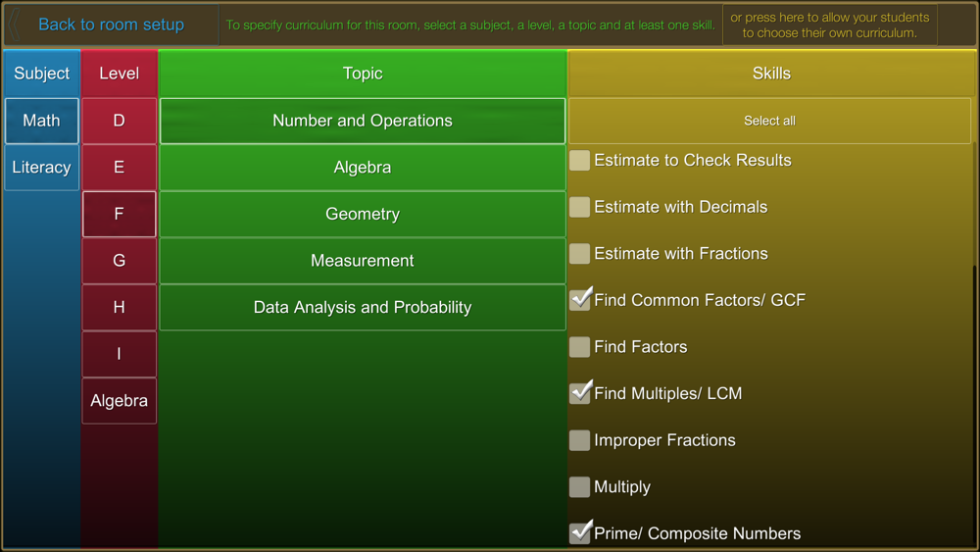Tick the Improper Fractions checkbox
The width and height of the screenshot is (980, 552).
click(580, 440)
